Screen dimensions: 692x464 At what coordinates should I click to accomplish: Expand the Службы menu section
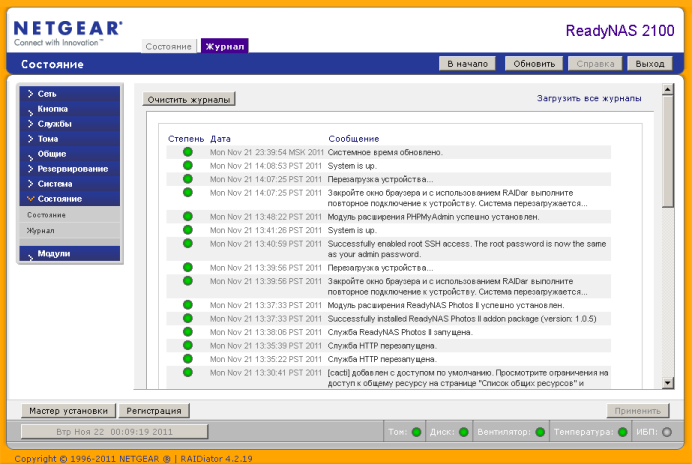pyautogui.click(x=70, y=124)
